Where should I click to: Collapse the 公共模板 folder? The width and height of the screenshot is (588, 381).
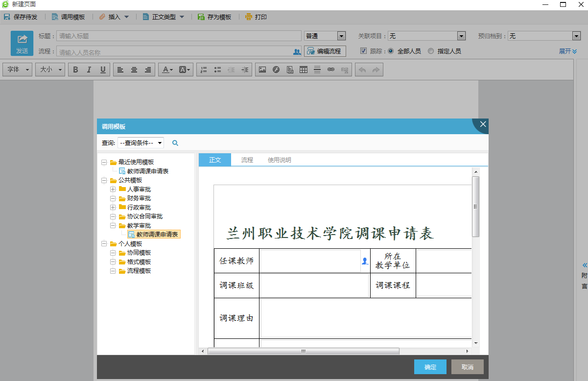[104, 180]
